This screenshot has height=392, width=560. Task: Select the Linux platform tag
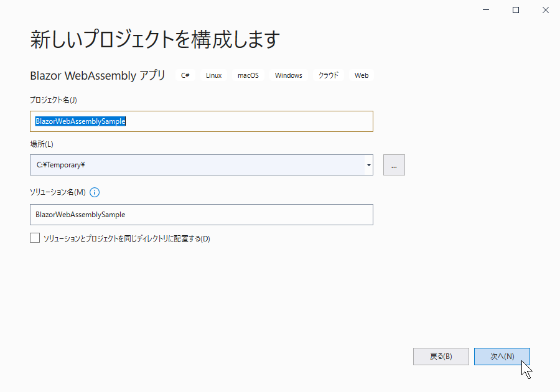pos(213,75)
